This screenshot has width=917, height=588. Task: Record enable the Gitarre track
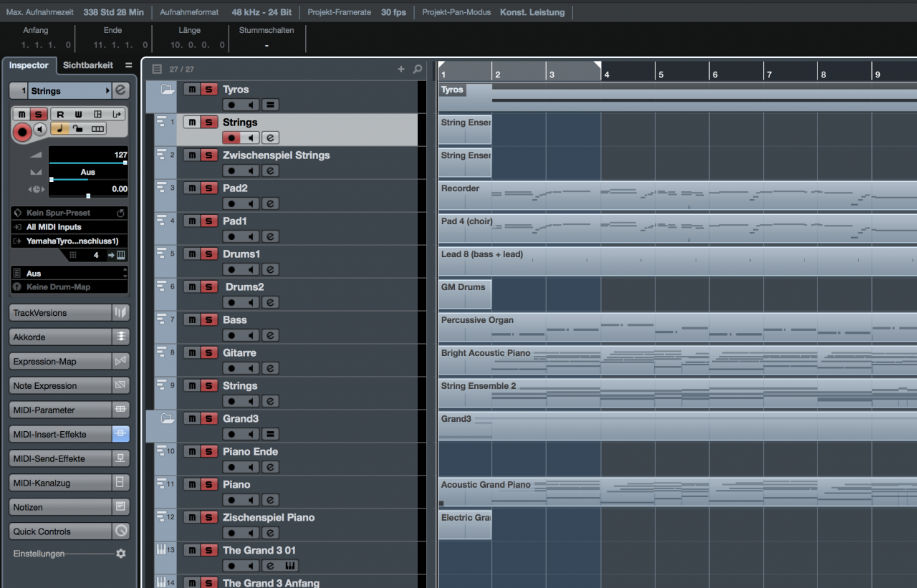pyautogui.click(x=231, y=368)
